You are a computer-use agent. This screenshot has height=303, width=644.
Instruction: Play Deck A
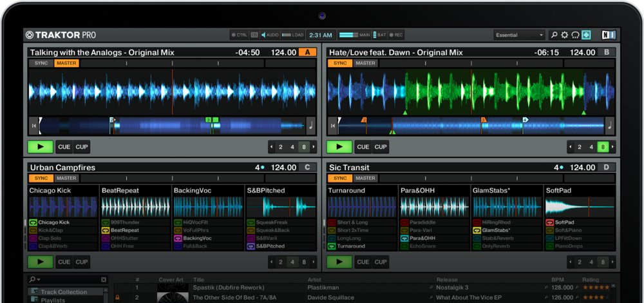(40, 147)
